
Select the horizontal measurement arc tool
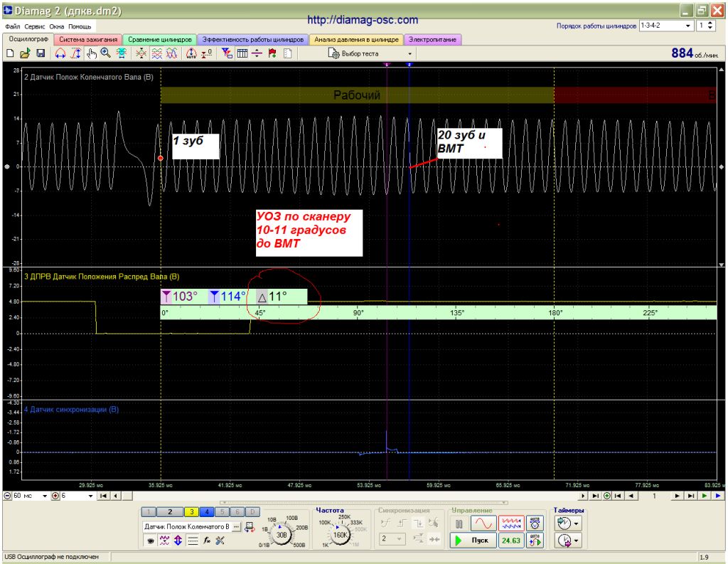point(60,53)
